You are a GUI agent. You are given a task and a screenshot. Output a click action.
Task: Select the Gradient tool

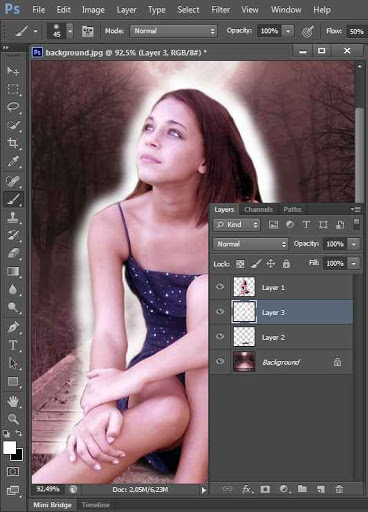tap(13, 271)
